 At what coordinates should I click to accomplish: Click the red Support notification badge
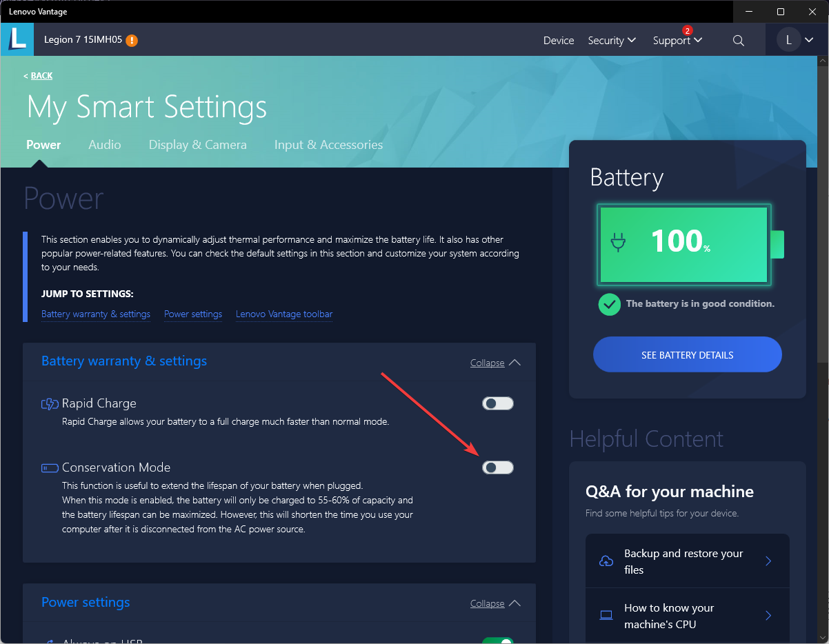point(687,30)
